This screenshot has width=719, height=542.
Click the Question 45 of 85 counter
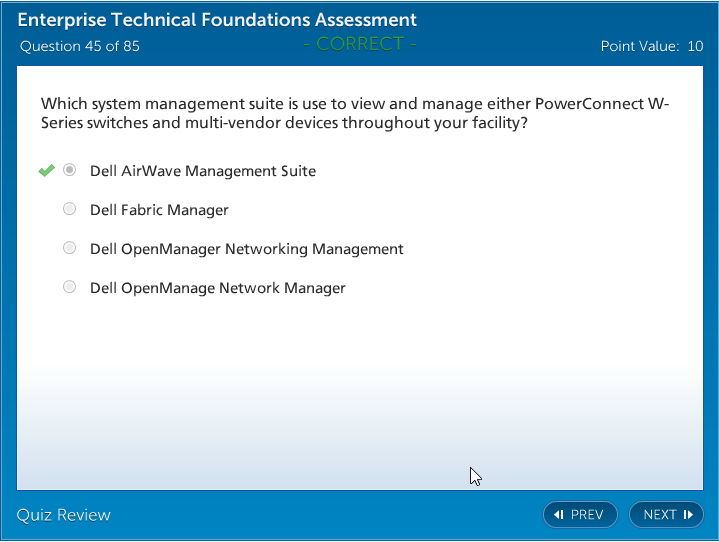click(80, 46)
